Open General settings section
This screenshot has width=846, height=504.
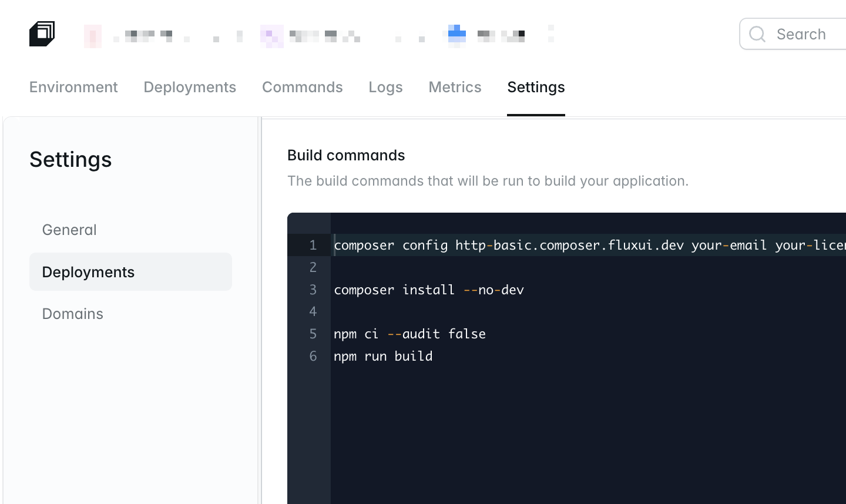[x=69, y=230]
